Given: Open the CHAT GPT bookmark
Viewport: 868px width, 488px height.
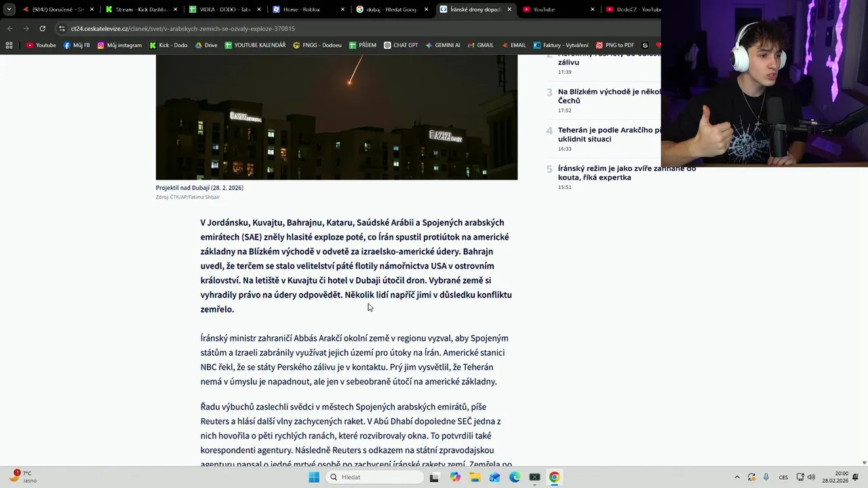Looking at the screenshot, I should coord(401,45).
